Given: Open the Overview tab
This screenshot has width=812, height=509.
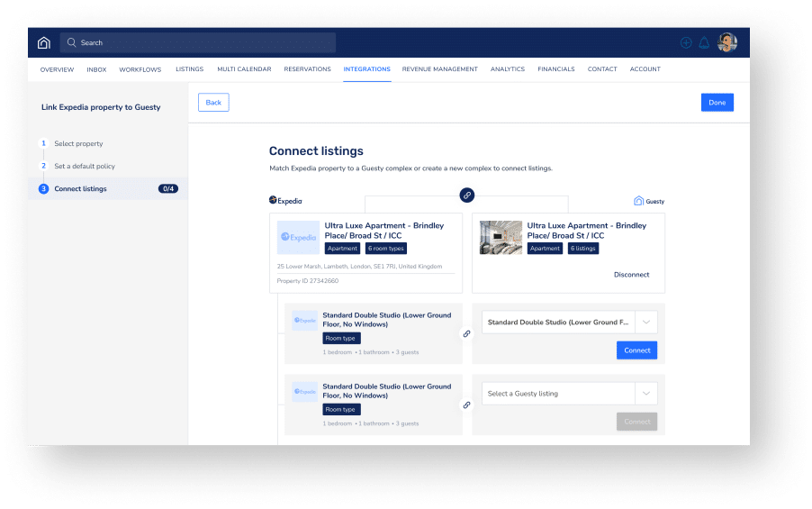Looking at the screenshot, I should pos(57,69).
